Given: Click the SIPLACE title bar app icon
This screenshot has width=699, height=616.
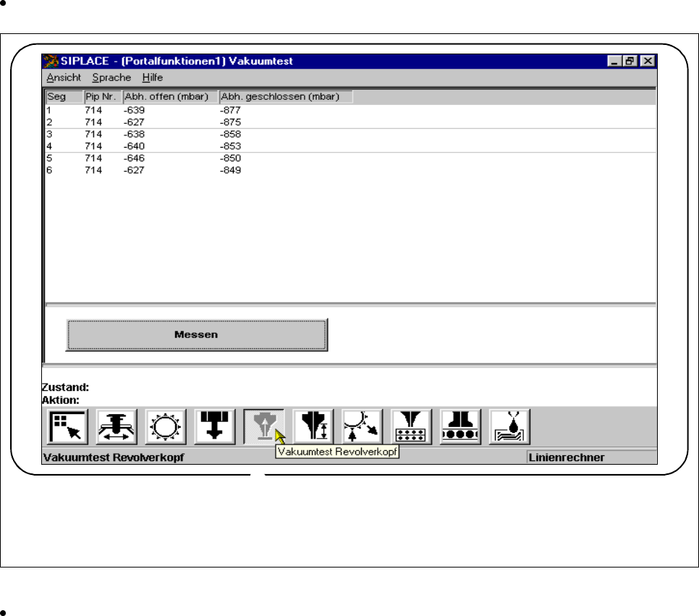Looking at the screenshot, I should pyautogui.click(x=51, y=62).
